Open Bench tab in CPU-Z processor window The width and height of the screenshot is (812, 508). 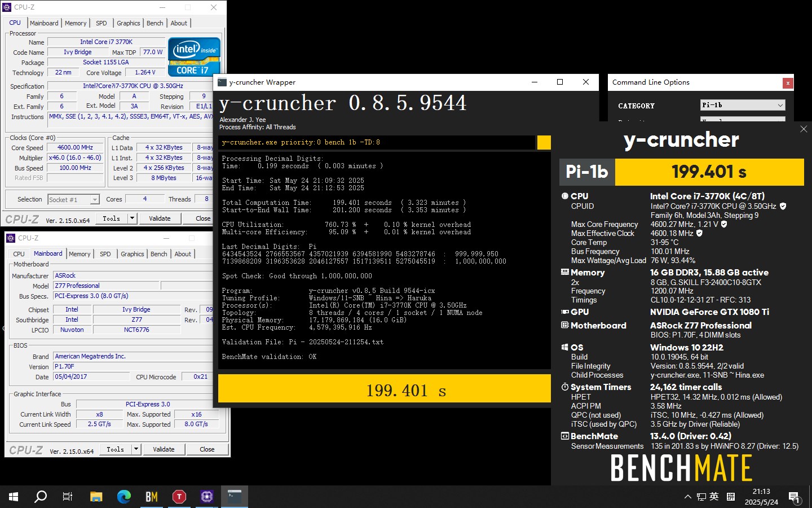[155, 23]
